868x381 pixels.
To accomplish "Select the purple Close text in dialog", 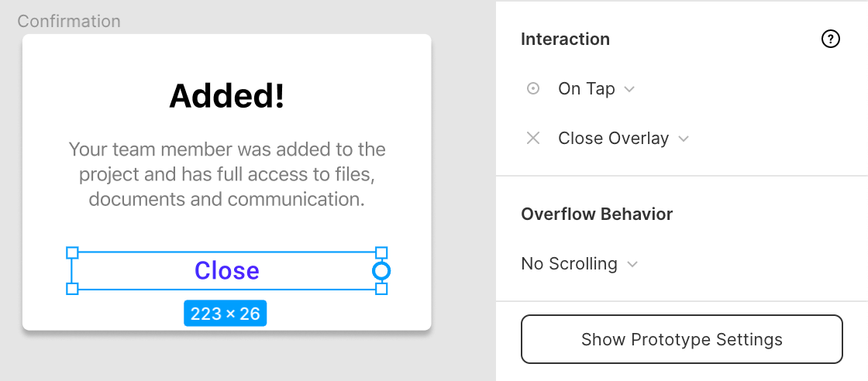I will (226, 270).
